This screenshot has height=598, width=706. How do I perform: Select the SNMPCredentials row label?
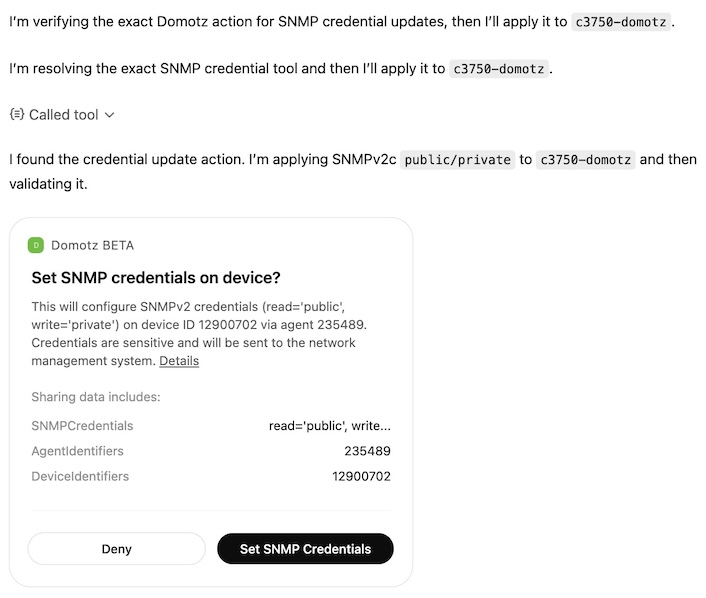82,426
